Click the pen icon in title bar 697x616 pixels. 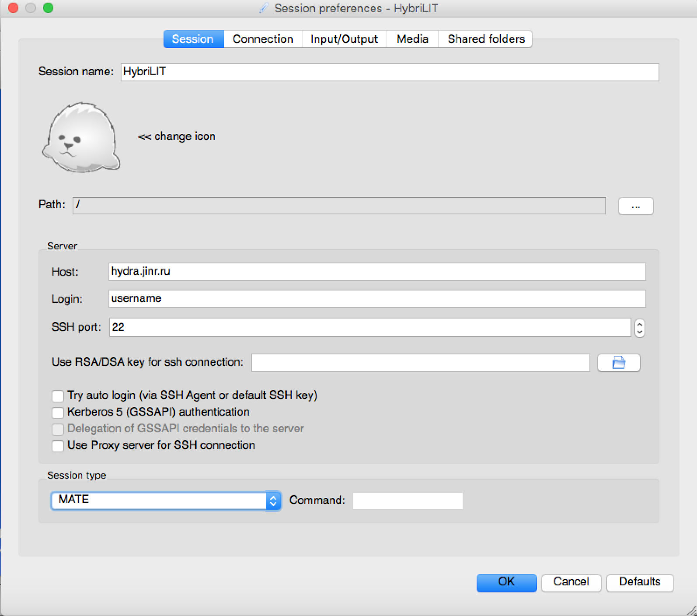[x=263, y=8]
